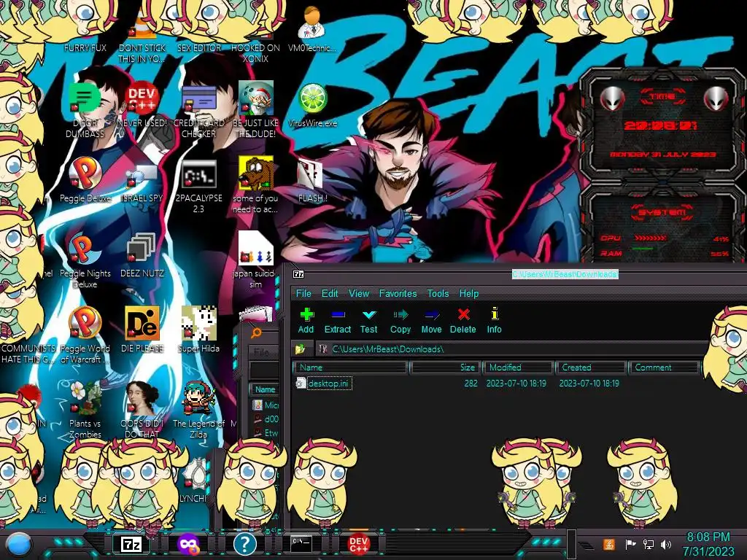Click the command prompt taskbar icon

[301, 542]
